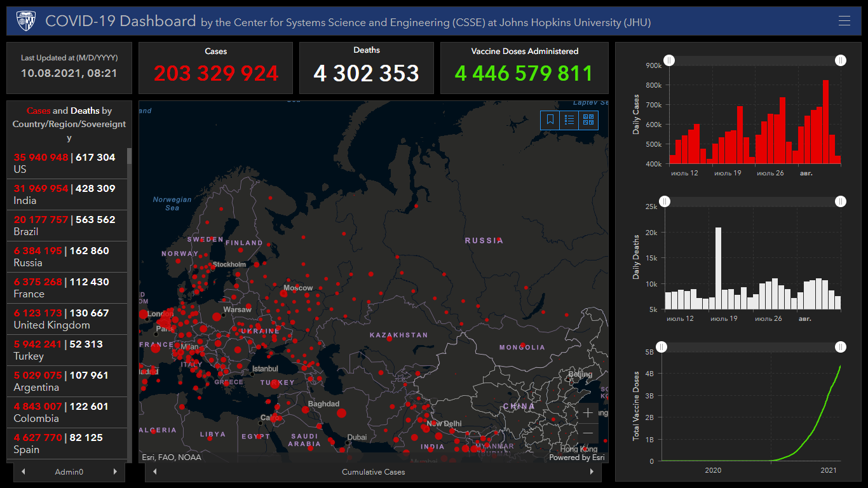Select Russia in the country list
This screenshot has height=488, width=868.
[67, 257]
